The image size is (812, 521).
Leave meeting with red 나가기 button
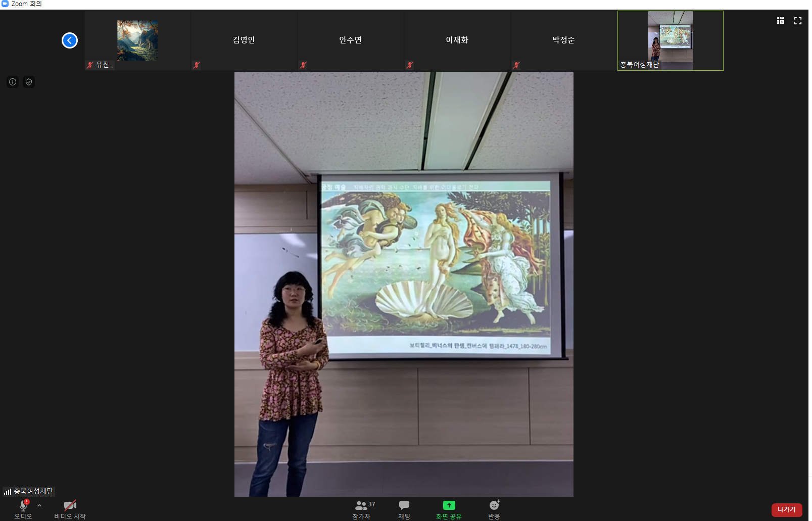[x=787, y=510]
